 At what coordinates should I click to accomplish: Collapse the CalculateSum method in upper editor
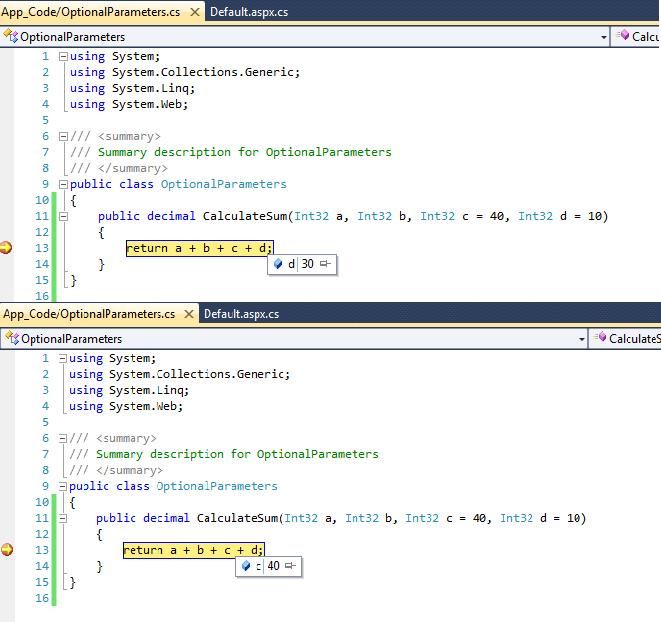click(x=63, y=216)
